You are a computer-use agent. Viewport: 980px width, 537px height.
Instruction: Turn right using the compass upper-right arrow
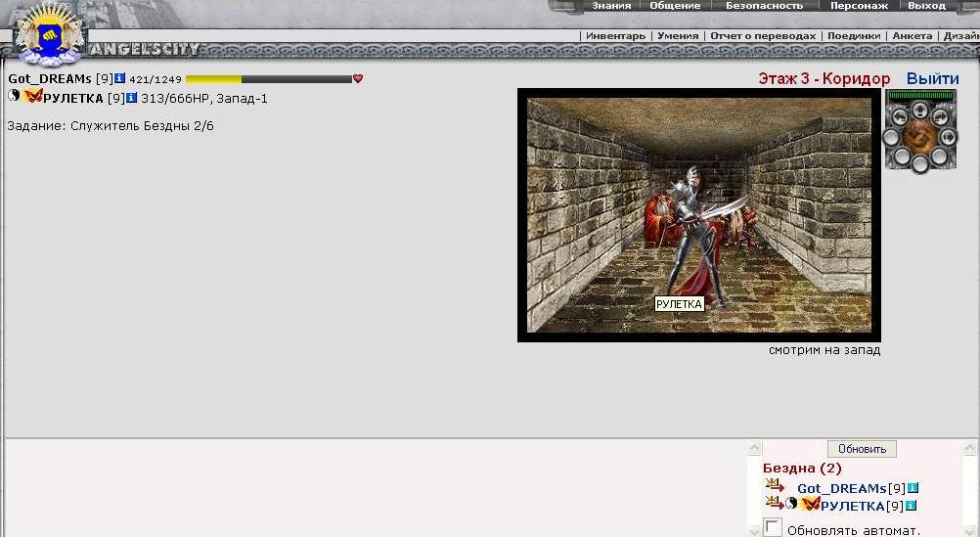pyautogui.click(x=941, y=117)
